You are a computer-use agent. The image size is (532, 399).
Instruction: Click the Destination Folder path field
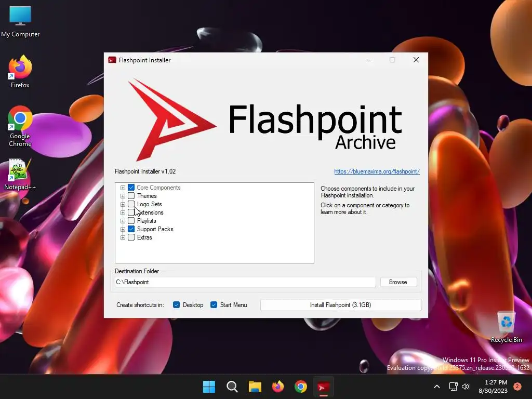coord(245,282)
